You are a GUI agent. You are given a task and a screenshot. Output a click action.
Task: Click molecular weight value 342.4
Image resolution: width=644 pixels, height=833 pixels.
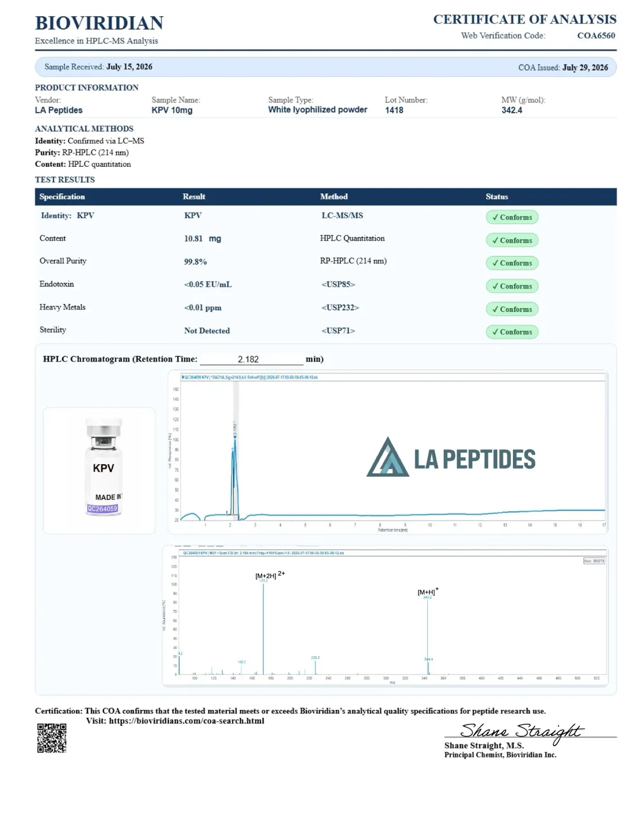(512, 110)
